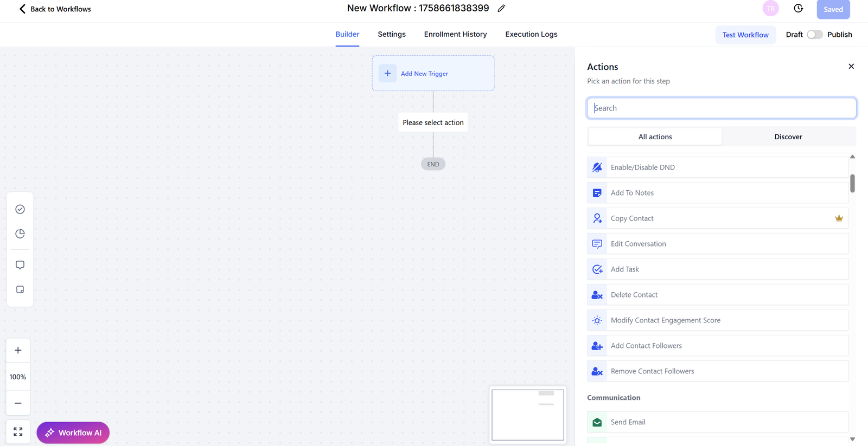868x446 pixels.
Task: Open the comment bubble sidebar icon
Action: (20, 265)
